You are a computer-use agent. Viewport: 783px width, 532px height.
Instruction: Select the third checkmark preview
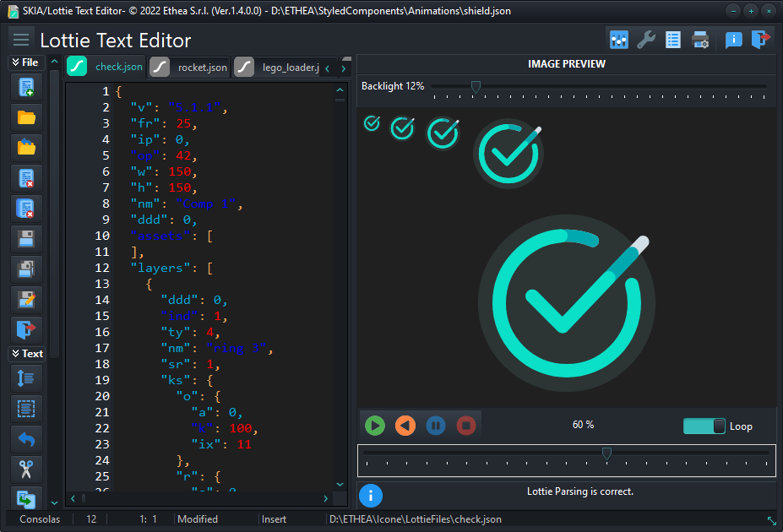click(x=443, y=133)
